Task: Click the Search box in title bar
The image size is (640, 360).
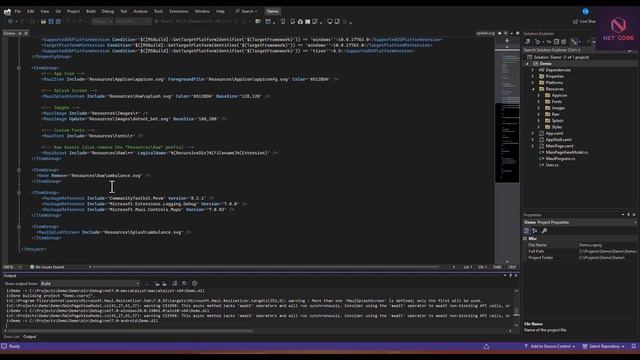Action: [x=246, y=11]
